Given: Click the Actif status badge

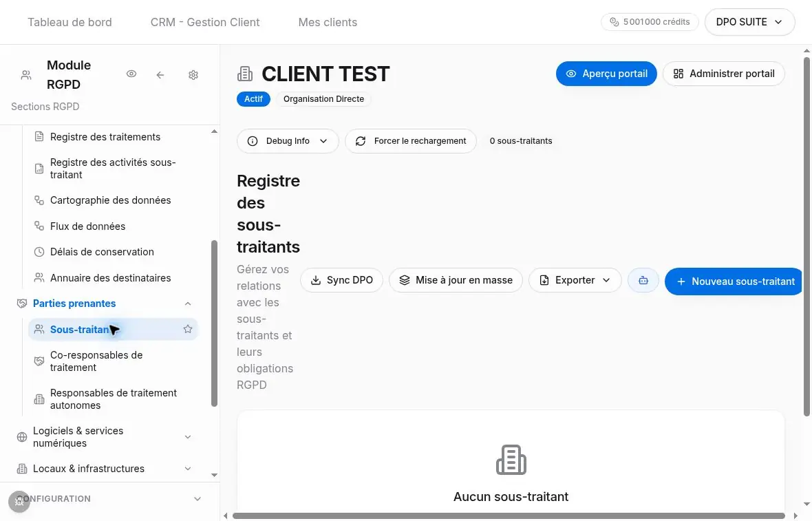Looking at the screenshot, I should pos(253,99).
